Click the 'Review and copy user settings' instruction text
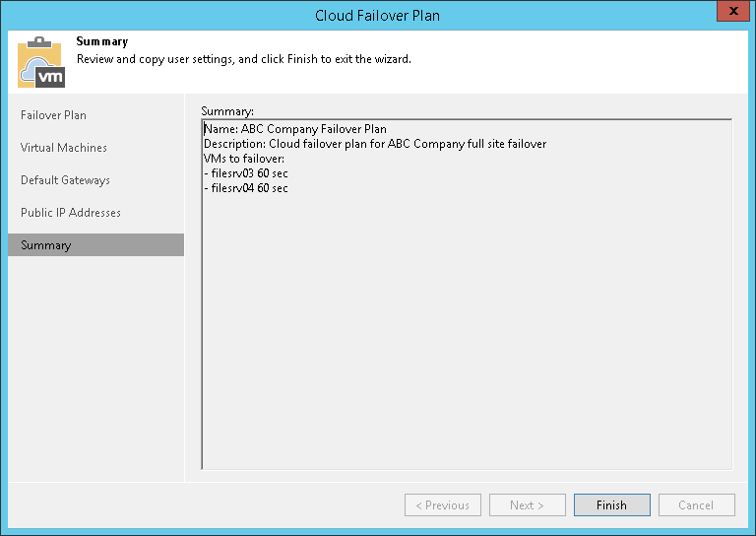The height and width of the screenshot is (536, 756). click(244, 59)
